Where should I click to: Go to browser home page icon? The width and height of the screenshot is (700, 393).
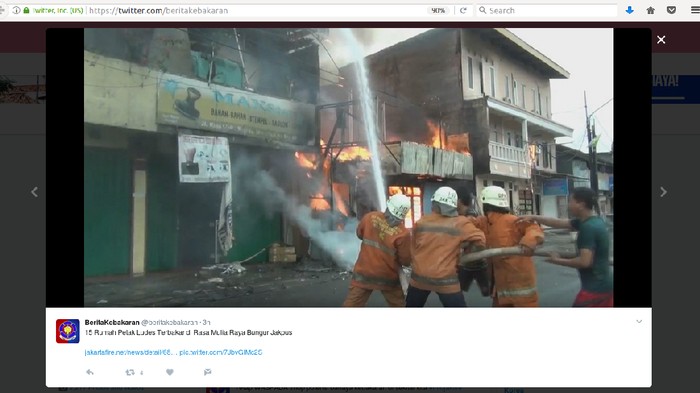click(650, 10)
